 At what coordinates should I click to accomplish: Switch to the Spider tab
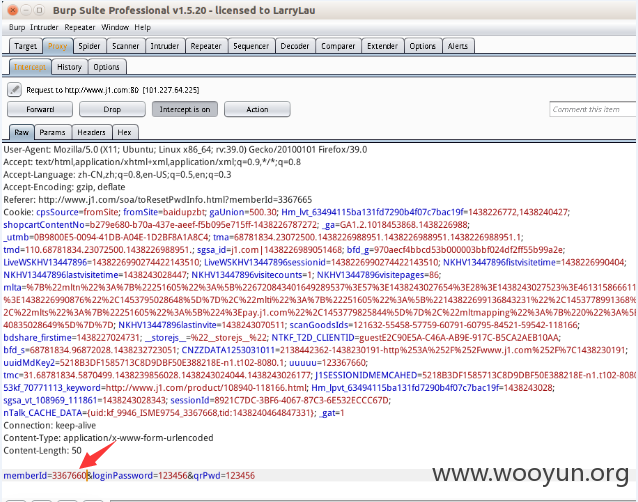pyautogui.click(x=89, y=46)
